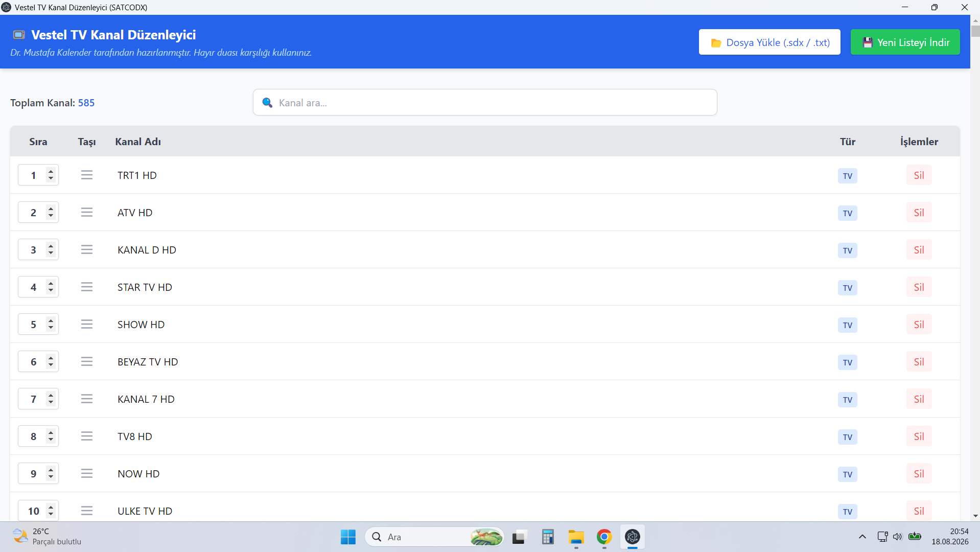Grab the drag handle for ULKE TV HD
Viewport: 980px width, 552px height.
click(x=87, y=511)
